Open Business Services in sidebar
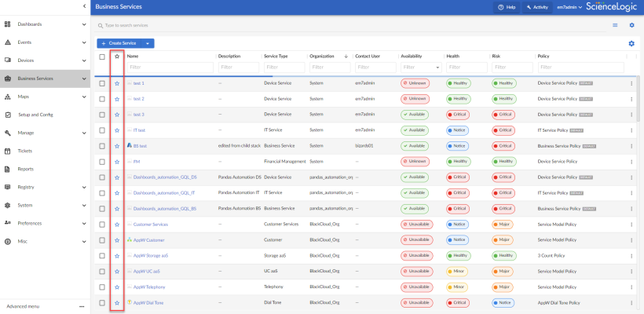 [46, 78]
